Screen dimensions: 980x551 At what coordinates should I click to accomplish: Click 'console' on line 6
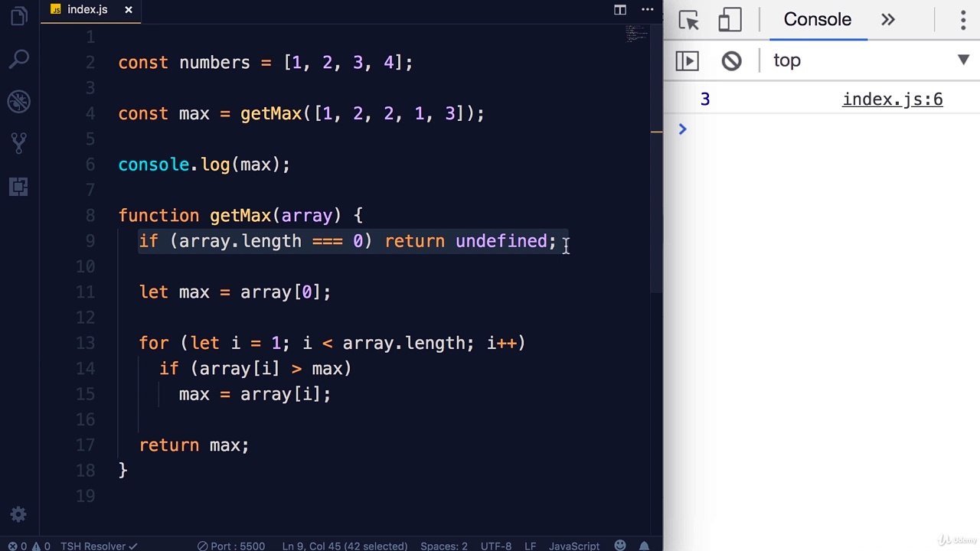point(153,165)
